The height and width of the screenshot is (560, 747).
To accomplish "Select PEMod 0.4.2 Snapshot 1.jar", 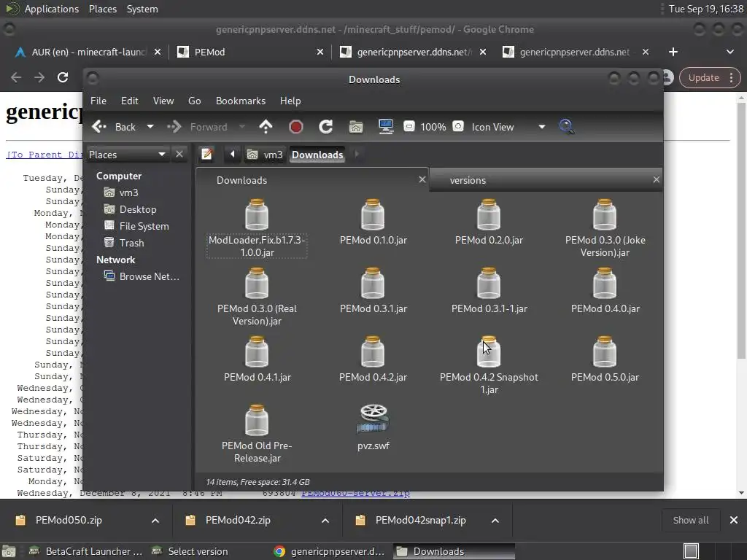I will [x=489, y=365].
